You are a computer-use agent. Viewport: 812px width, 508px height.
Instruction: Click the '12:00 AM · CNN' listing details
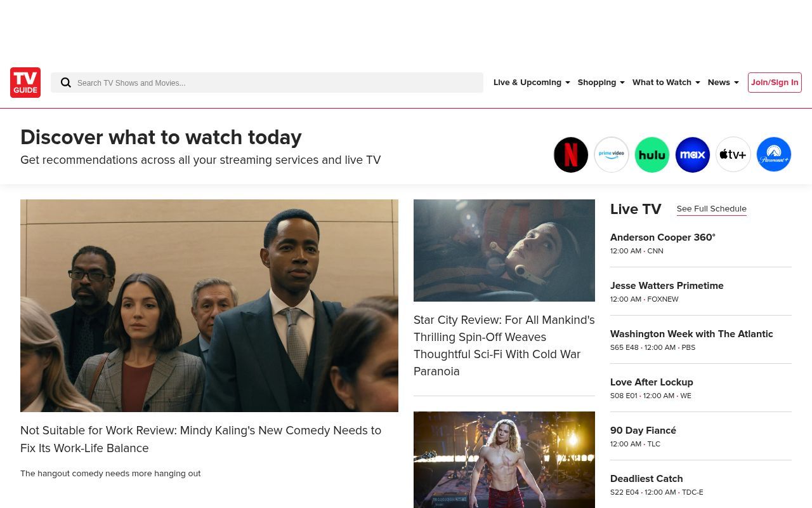637,251
